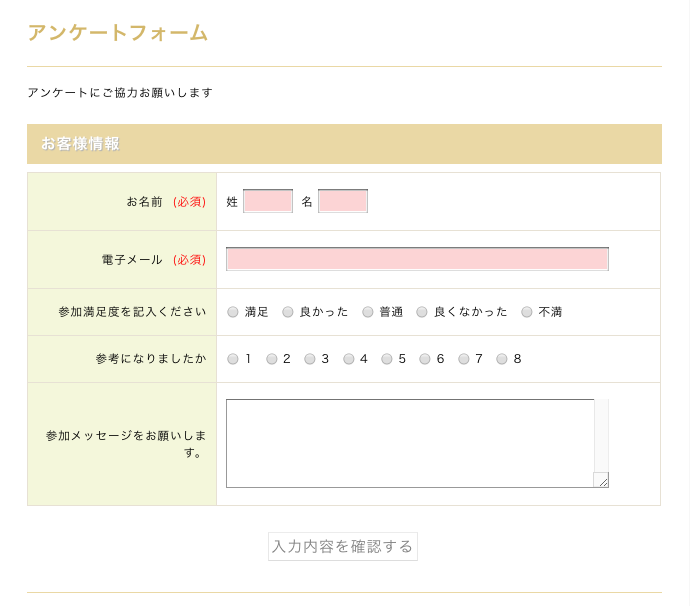Select the 満足 satisfaction radio button
The width and height of the screenshot is (690, 606).
pos(233,312)
